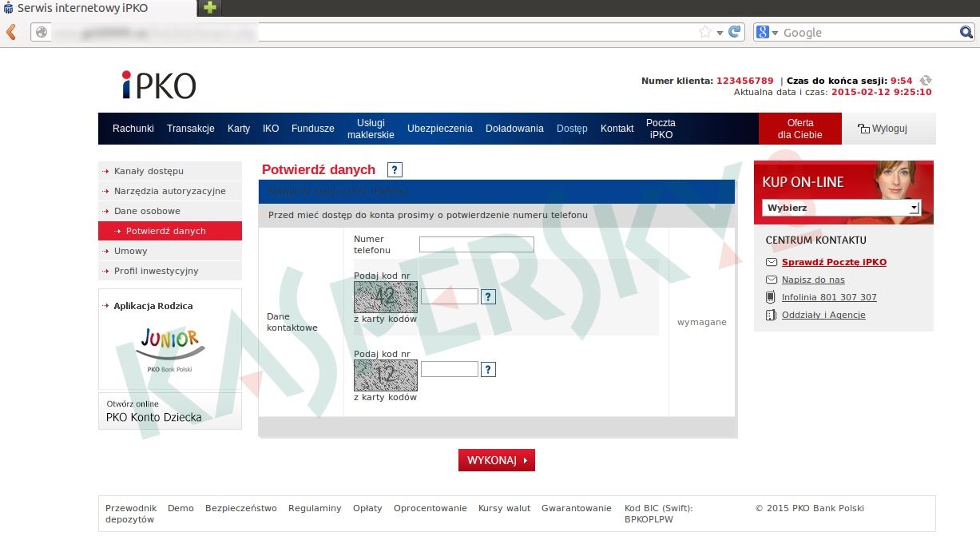Open the Kontakt menu
This screenshot has width=980, height=544.
617,129
